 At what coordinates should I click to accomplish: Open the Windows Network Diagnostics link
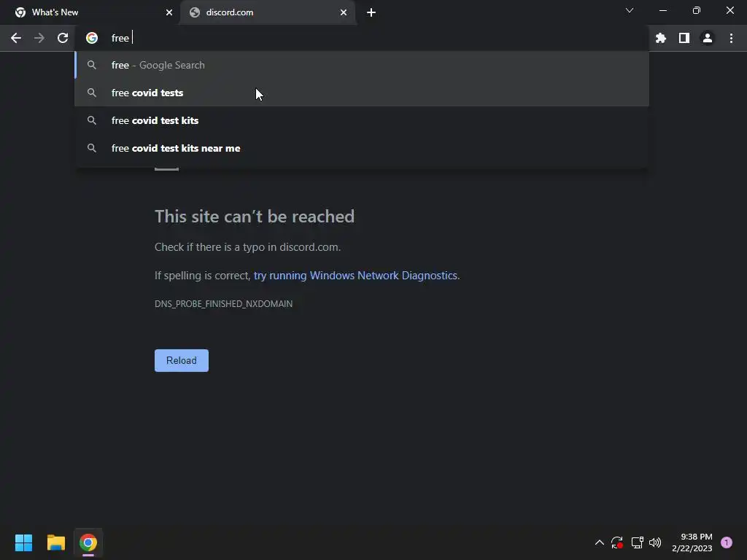coord(355,276)
